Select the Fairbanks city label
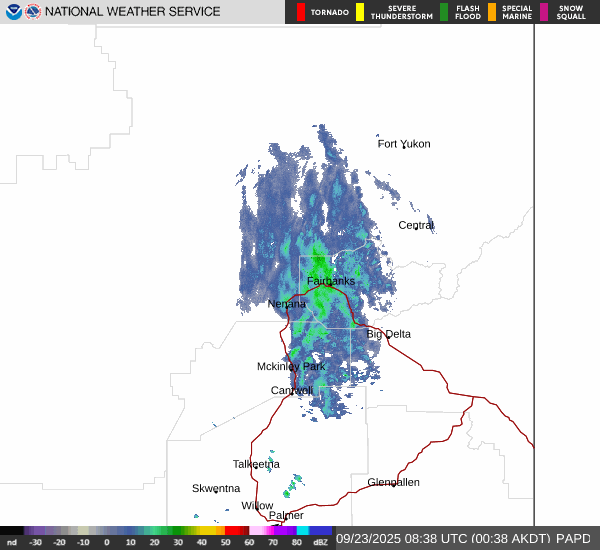Viewport: 600px width, 550px height. [x=331, y=281]
